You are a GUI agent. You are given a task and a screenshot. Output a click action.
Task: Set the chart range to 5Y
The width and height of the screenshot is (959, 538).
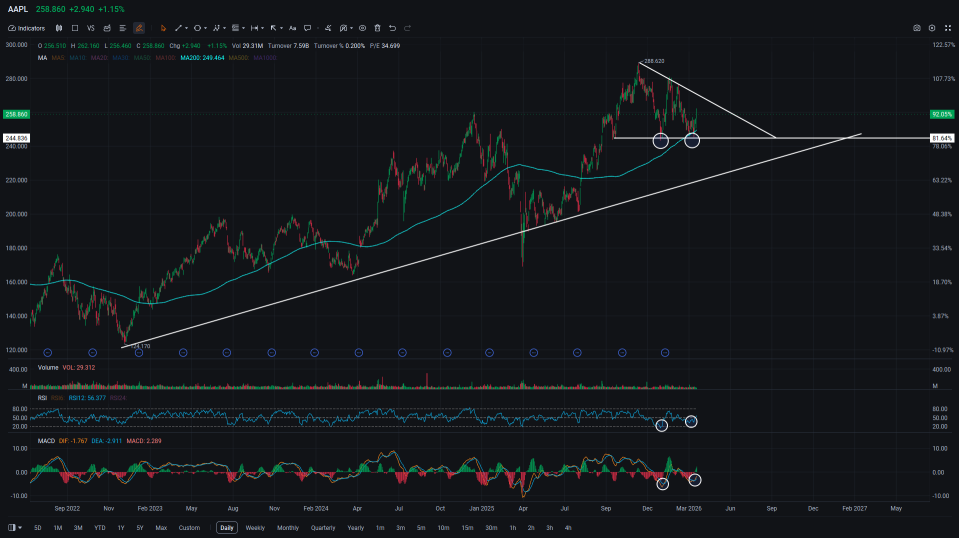point(140,528)
